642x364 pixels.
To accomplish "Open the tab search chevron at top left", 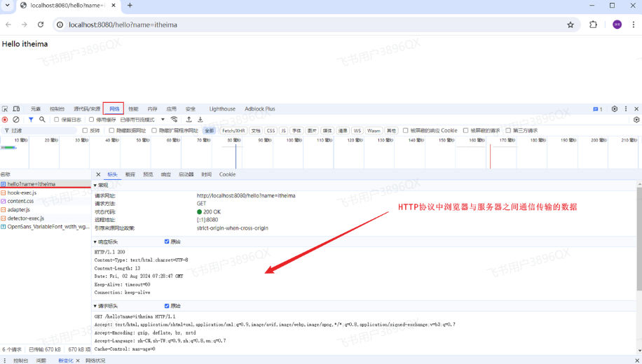I will pos(8,6).
